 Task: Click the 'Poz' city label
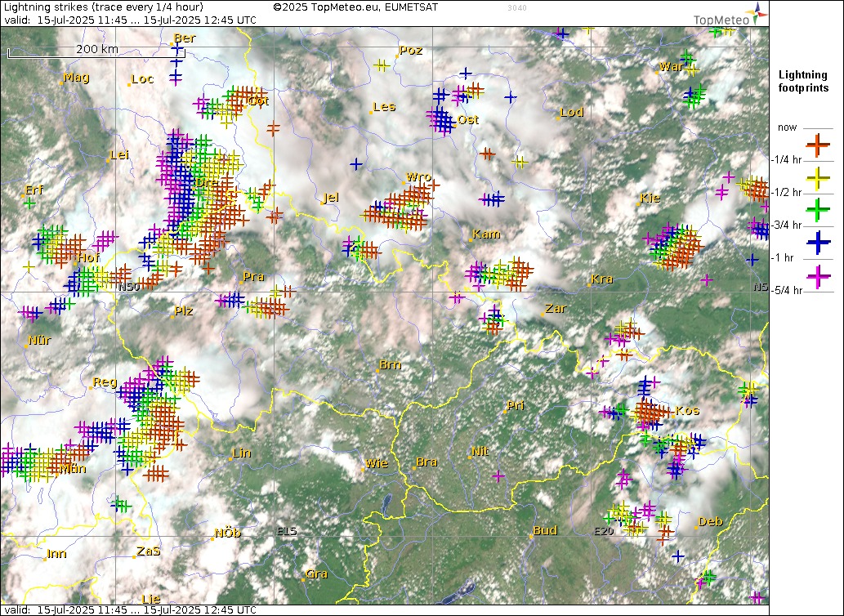tap(411, 51)
